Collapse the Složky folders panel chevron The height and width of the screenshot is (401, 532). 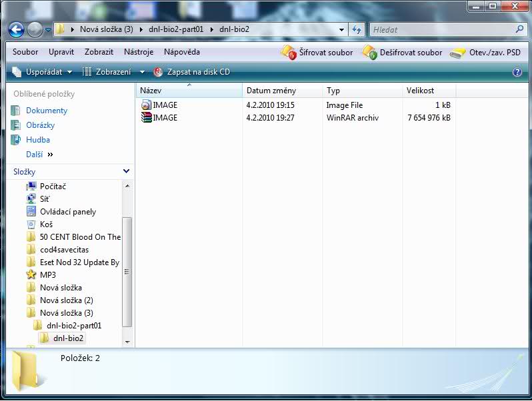[127, 172]
